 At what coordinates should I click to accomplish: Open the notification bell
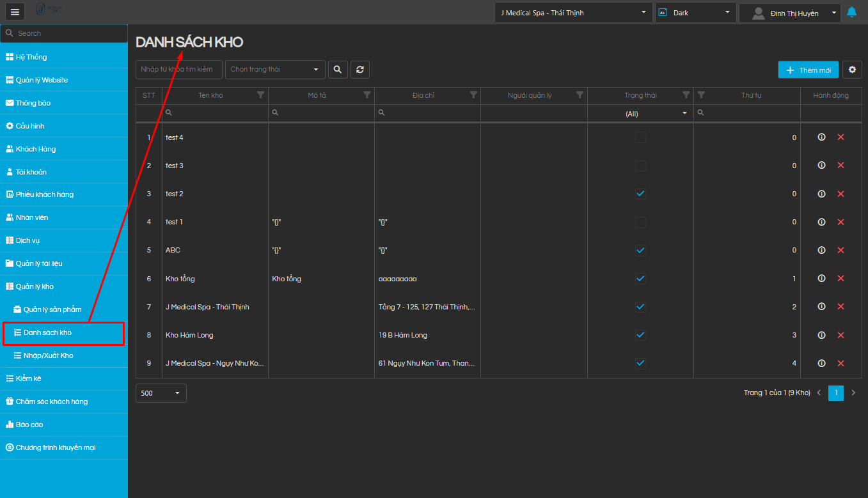coord(851,12)
